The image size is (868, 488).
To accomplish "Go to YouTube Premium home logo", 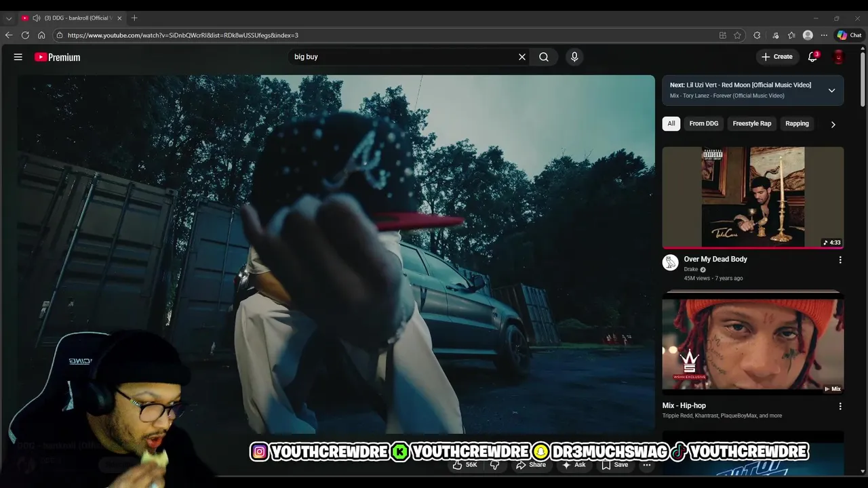I will coord(58,57).
